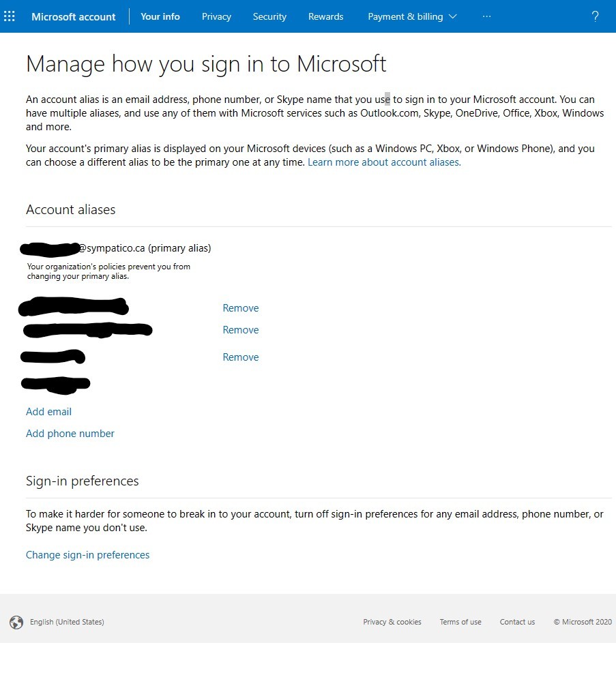Click the first Remove alias link

pos(240,307)
